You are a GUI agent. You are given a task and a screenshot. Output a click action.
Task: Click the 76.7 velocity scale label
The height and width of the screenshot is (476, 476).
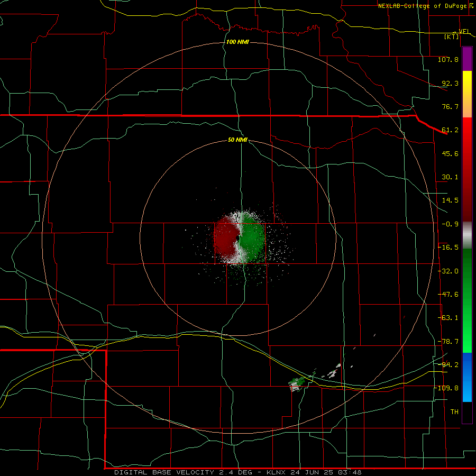click(x=450, y=106)
